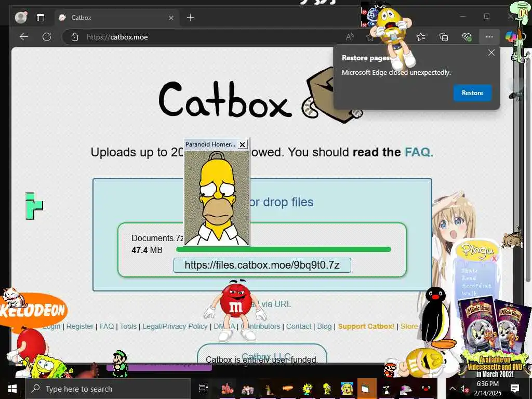Open the Support Catbox! link
Viewport: 532px width, 399px height.
tap(366, 326)
